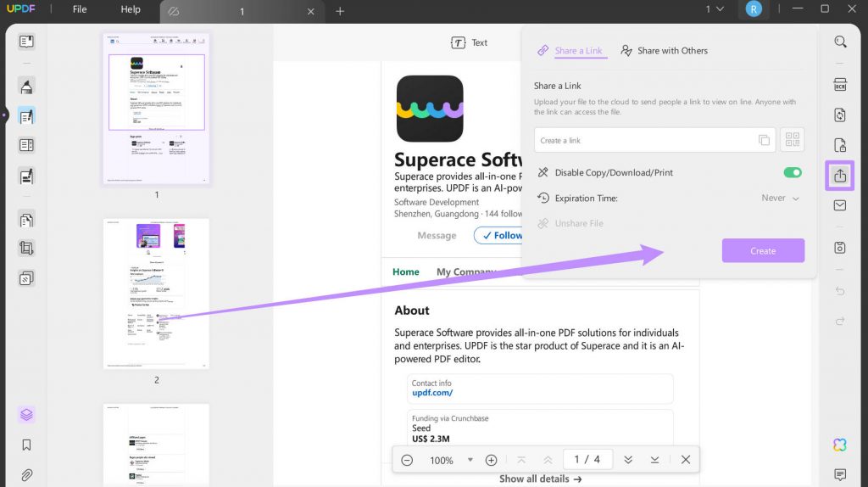Click the Zoom in plus button
The height and width of the screenshot is (487, 868).
[491, 460]
